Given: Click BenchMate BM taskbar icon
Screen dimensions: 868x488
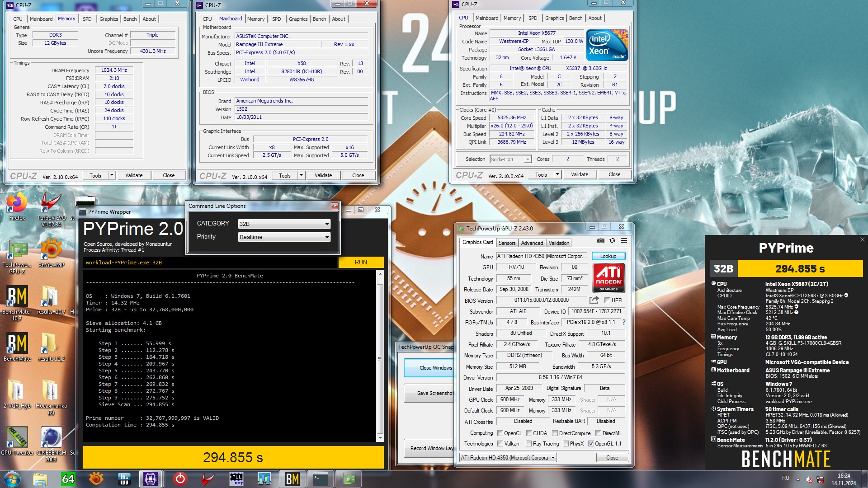Looking at the screenshot, I should (x=292, y=479).
